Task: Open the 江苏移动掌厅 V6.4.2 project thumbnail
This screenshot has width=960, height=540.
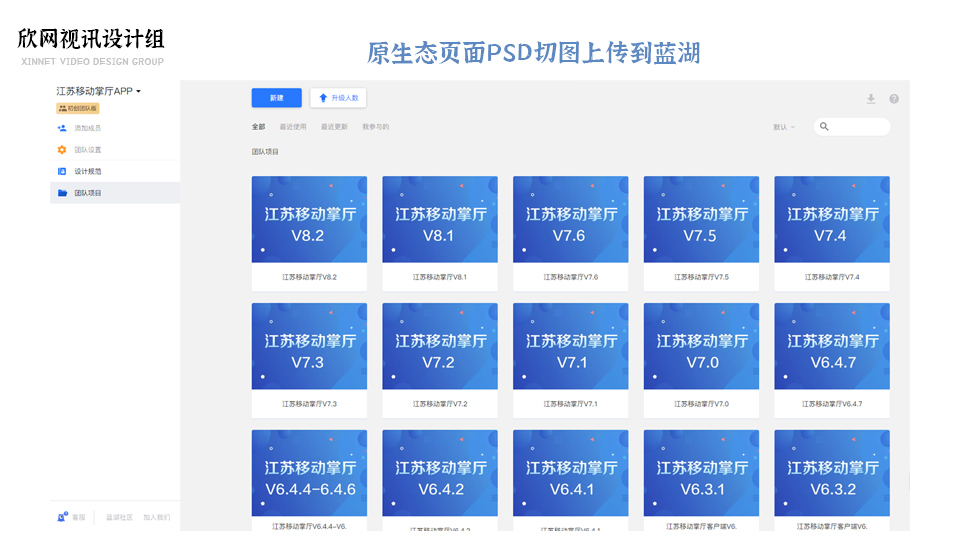Action: [x=440, y=473]
